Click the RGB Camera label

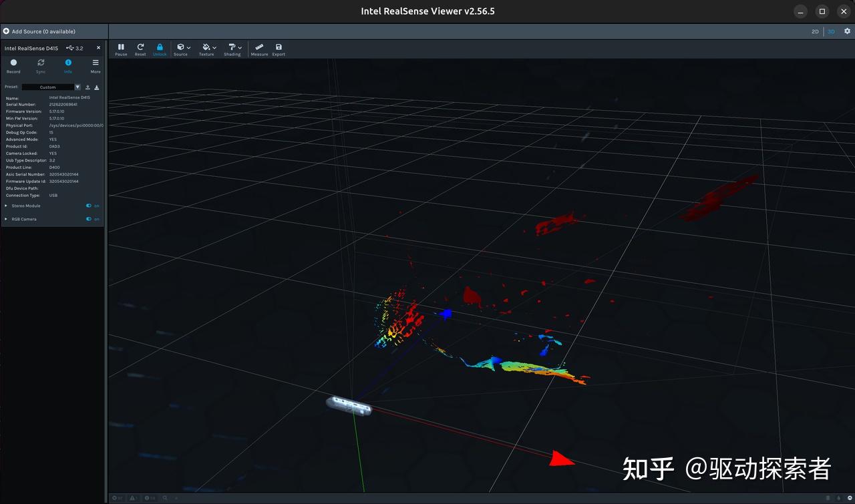[x=24, y=219]
